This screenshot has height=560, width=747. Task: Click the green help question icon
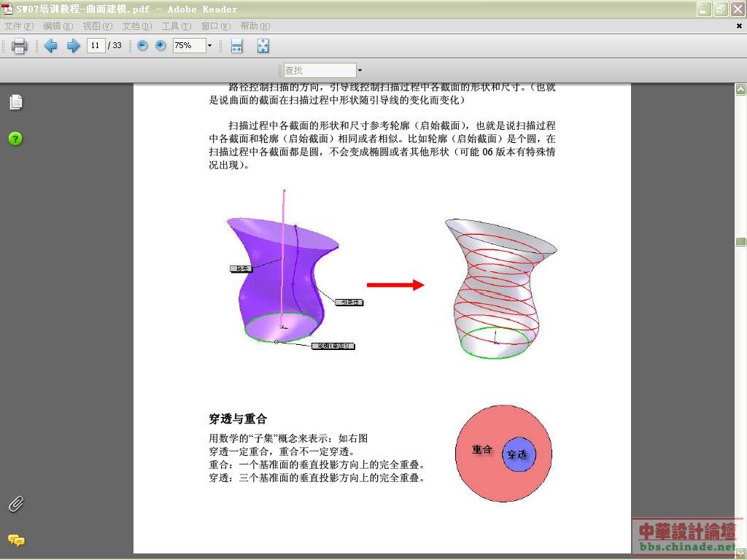16,139
